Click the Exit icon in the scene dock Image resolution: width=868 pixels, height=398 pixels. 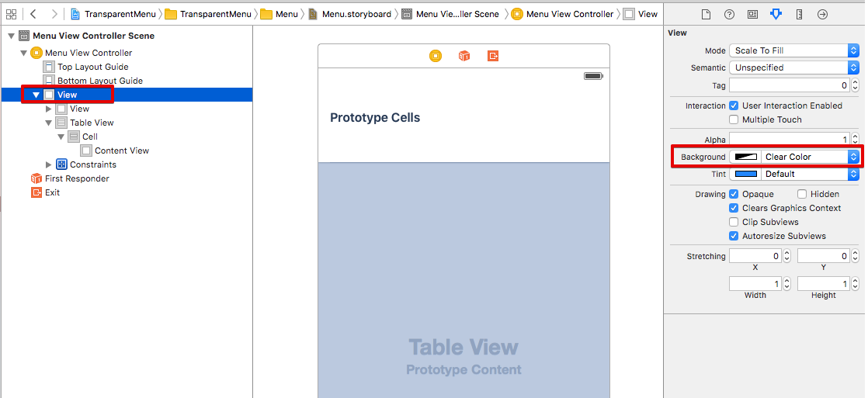(x=493, y=56)
